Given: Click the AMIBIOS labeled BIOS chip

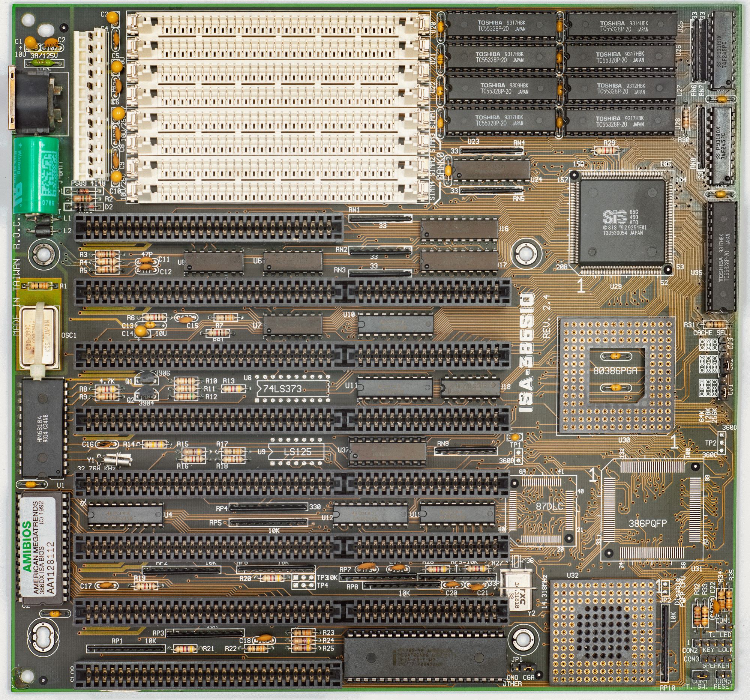Looking at the screenshot, I should click(x=43, y=549).
